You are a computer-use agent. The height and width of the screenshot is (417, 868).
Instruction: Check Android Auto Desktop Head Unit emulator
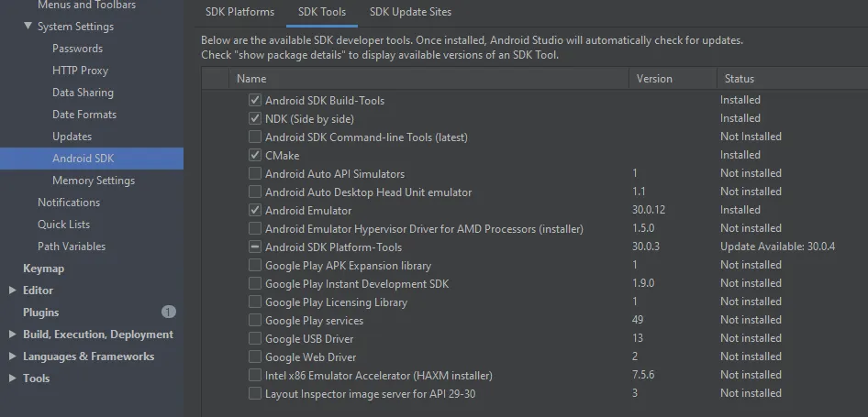tap(255, 192)
